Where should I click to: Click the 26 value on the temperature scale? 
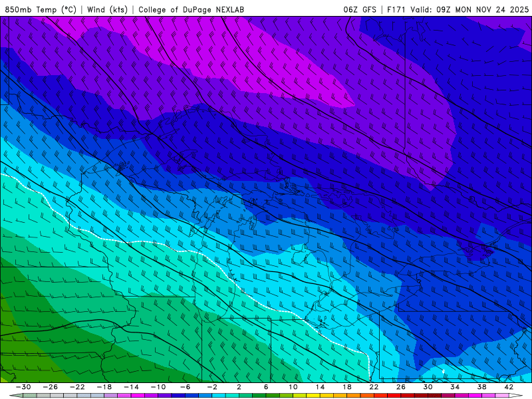coord(401,387)
